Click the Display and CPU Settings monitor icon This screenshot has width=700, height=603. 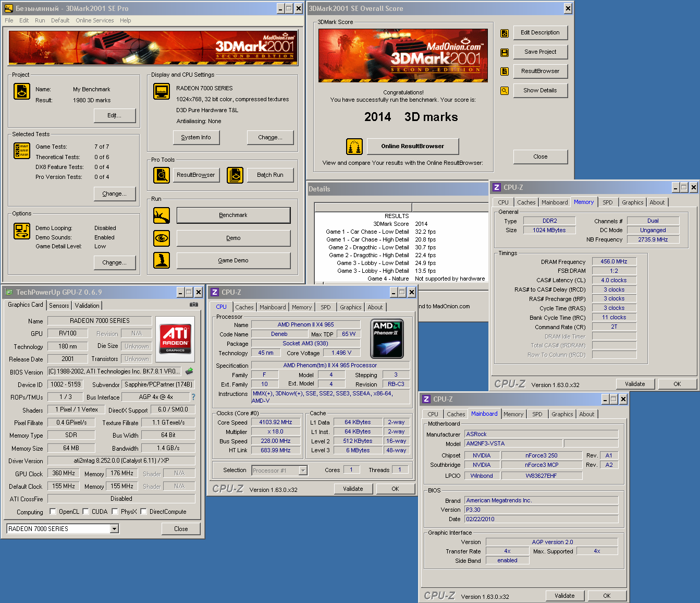pos(162,91)
